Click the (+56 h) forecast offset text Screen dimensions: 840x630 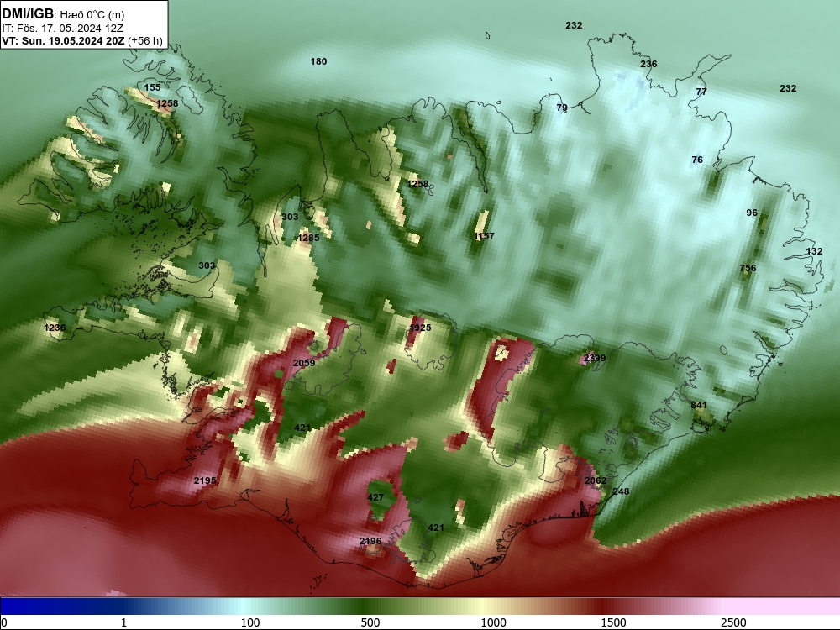(144, 41)
